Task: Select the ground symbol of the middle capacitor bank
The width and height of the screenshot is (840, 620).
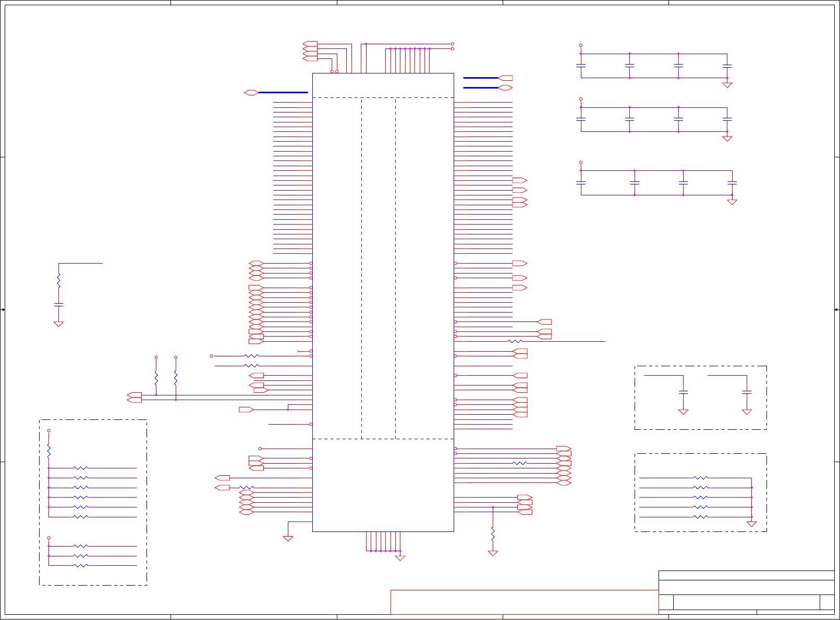Action: click(x=727, y=139)
